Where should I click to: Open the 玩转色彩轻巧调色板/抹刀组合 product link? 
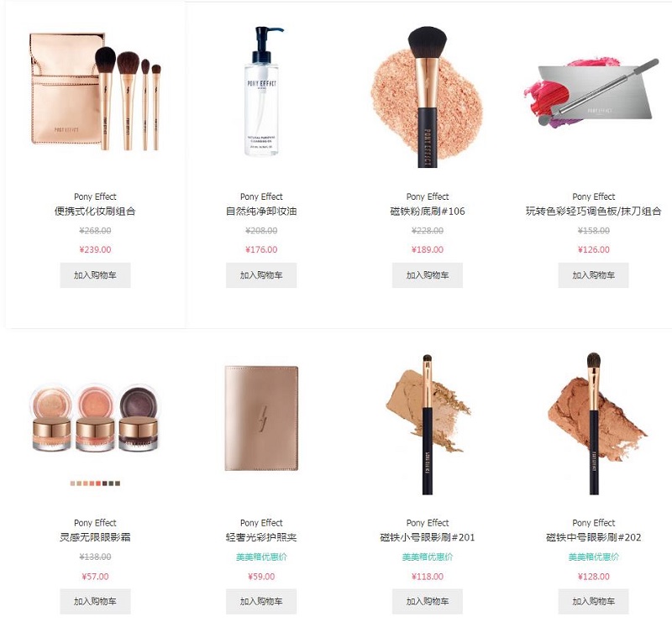point(593,212)
